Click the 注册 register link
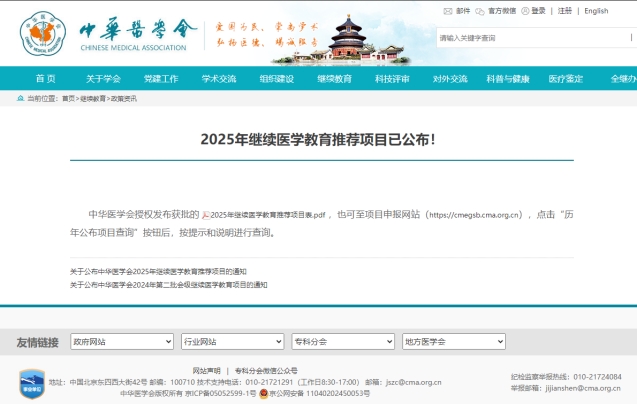Image resolution: width=637 pixels, height=405 pixels. [565, 11]
